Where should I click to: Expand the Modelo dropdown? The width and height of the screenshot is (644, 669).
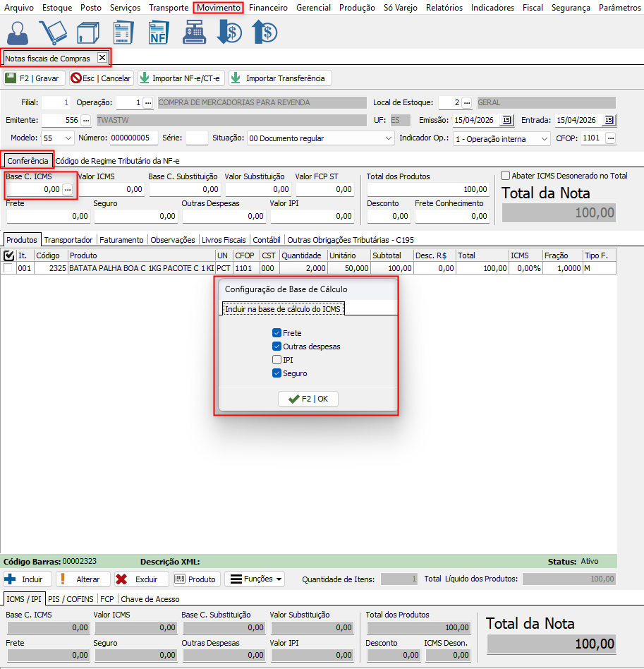pos(68,138)
